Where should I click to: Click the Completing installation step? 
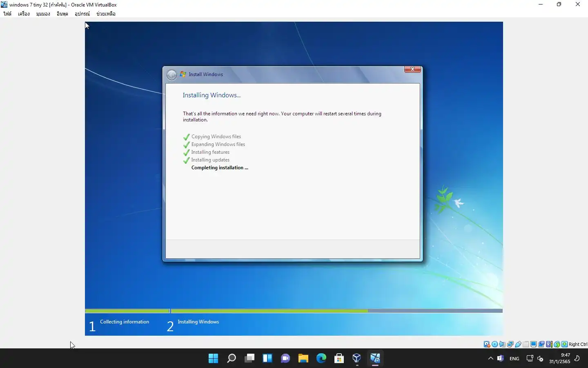pyautogui.click(x=220, y=168)
